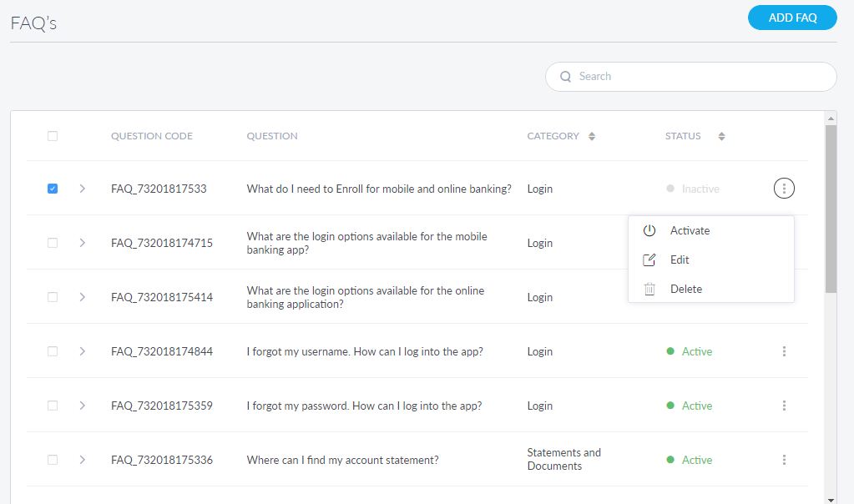
Task: Open three-dot menu for FAQ_732018175336
Action: click(x=784, y=460)
